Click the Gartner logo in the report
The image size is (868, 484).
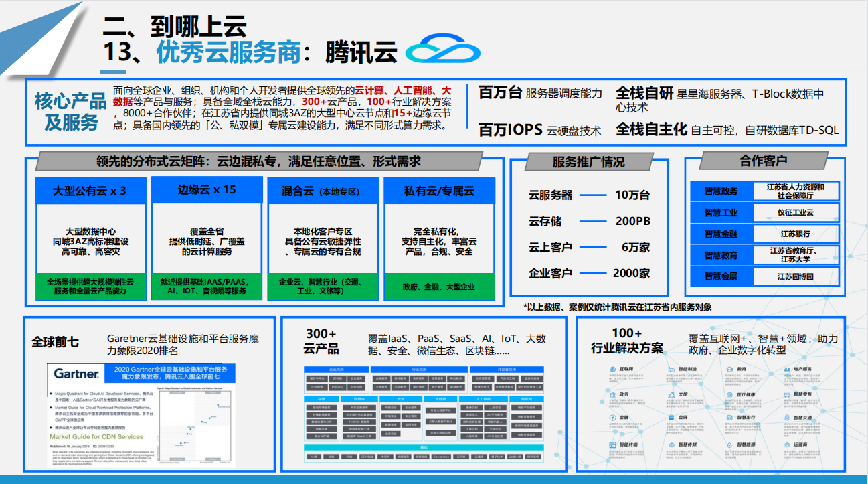pos(76,374)
